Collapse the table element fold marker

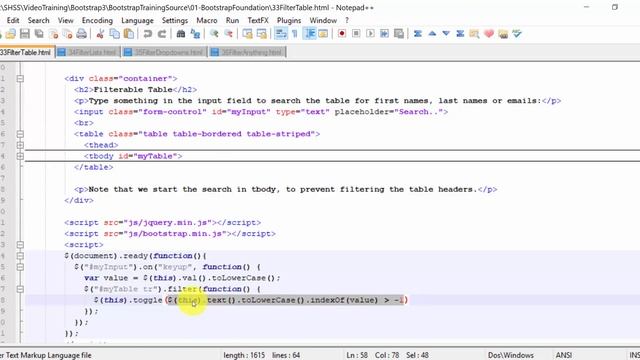pyautogui.click(x=20, y=134)
